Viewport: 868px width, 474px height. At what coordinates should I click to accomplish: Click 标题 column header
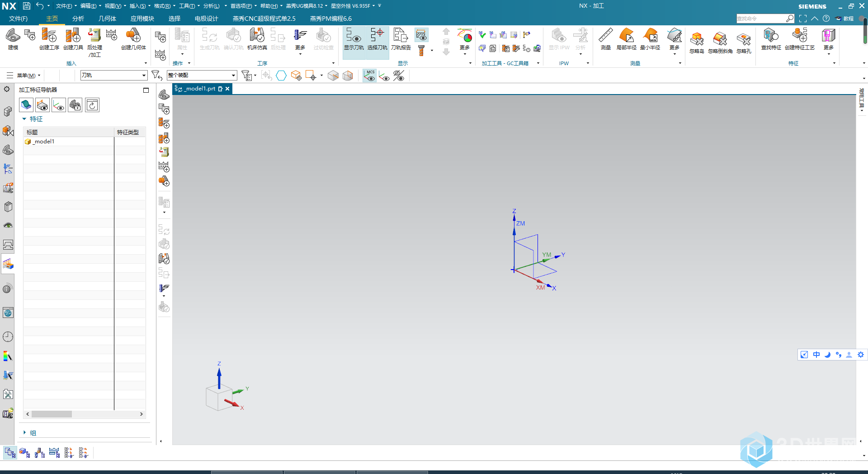pos(69,132)
